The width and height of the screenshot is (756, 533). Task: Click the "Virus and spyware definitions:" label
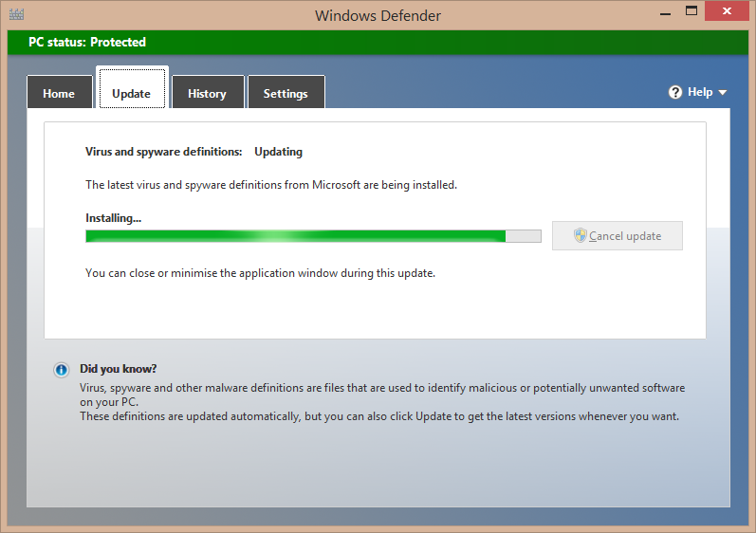[163, 152]
